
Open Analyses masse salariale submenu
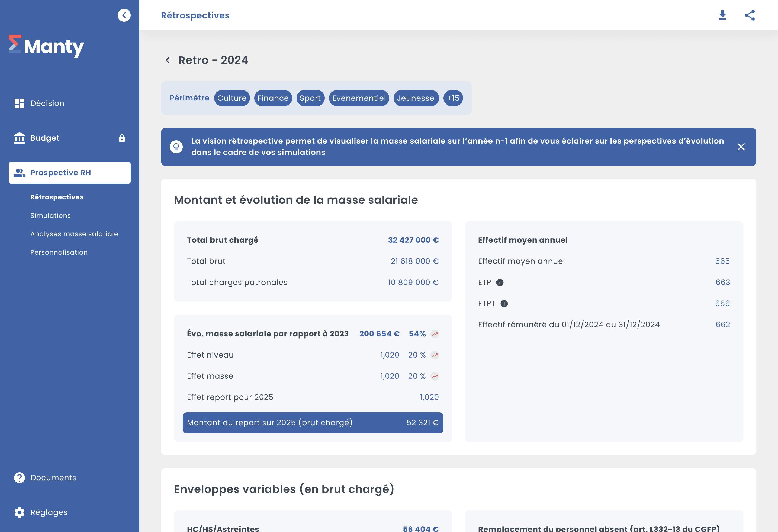[x=74, y=234]
